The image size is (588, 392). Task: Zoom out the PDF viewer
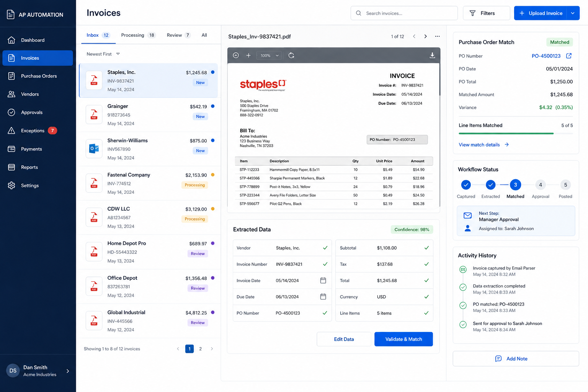tap(236, 56)
